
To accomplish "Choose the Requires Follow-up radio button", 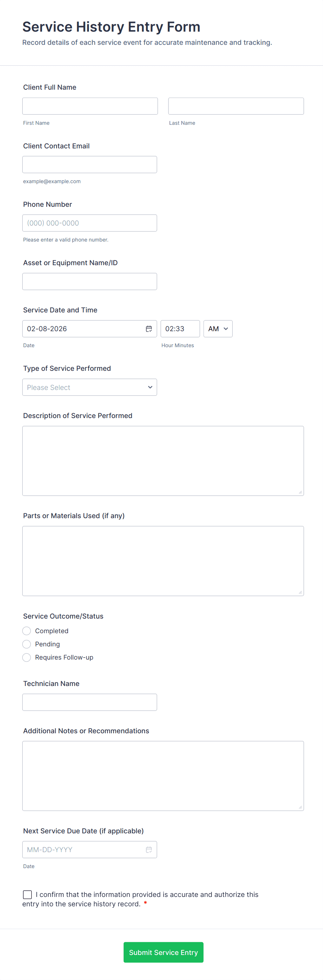I will pos(27,658).
